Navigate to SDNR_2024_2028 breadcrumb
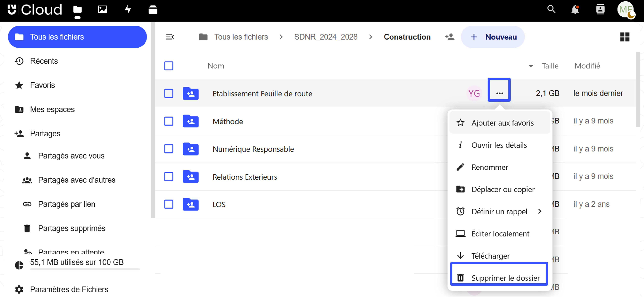Viewport: 644px width, 308px height. pos(326,37)
